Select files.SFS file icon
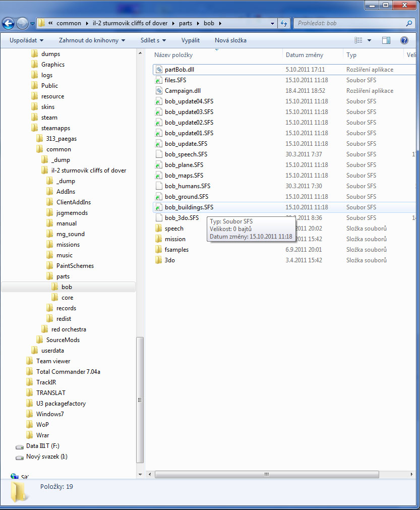This screenshot has width=420, height=510. tap(159, 80)
